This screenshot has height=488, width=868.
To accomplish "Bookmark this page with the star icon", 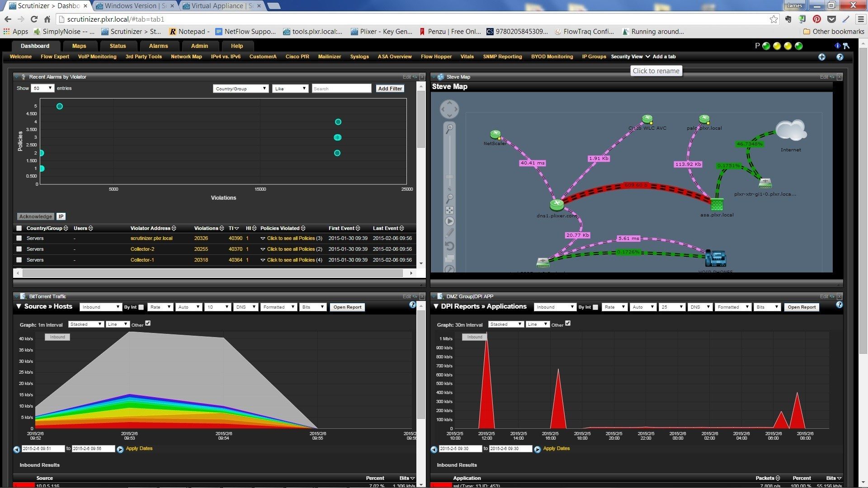I will (x=774, y=19).
